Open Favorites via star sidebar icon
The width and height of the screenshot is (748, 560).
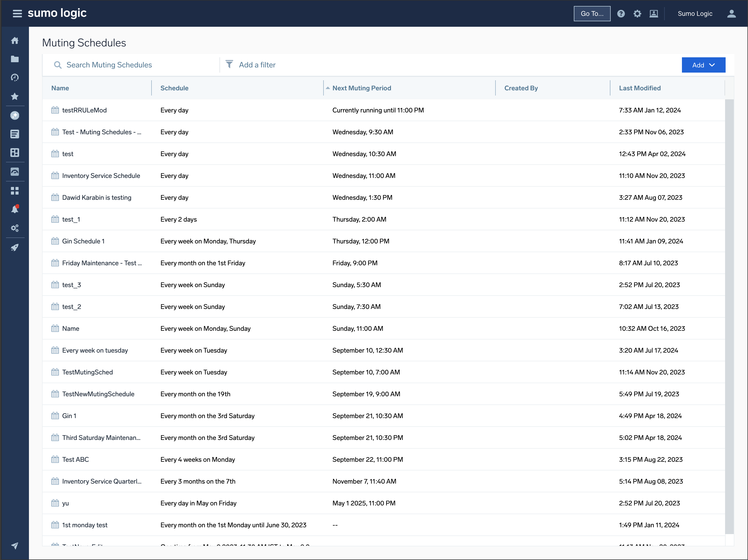[15, 96]
